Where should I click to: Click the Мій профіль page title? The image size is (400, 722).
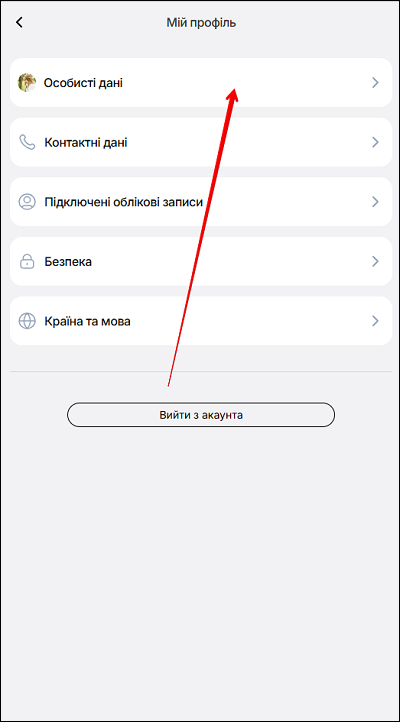[x=201, y=23]
